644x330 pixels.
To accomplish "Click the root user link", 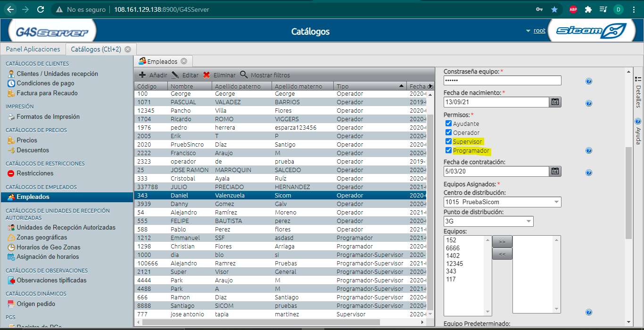I will [x=539, y=31].
